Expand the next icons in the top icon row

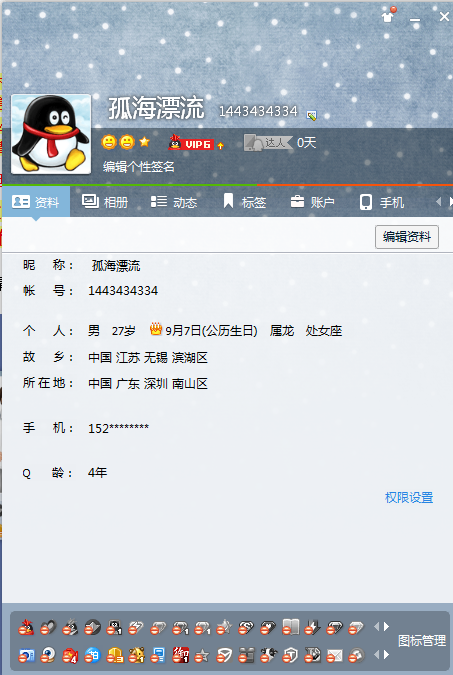(x=386, y=626)
